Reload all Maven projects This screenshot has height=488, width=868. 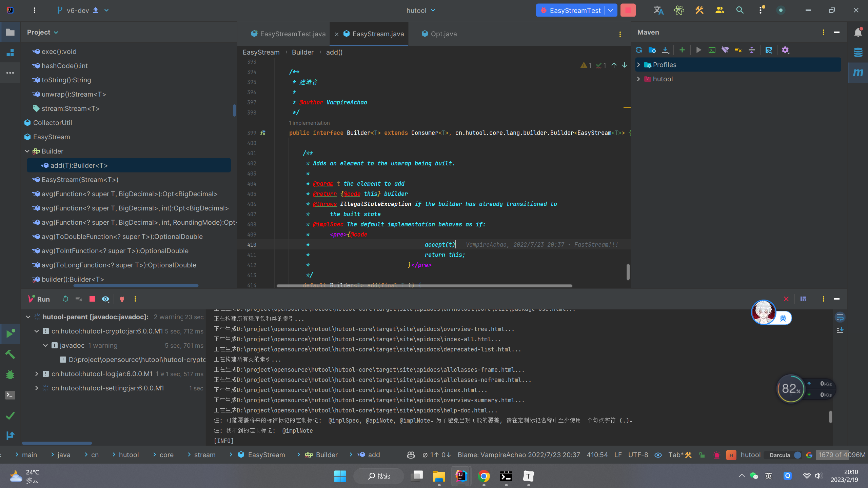639,50
